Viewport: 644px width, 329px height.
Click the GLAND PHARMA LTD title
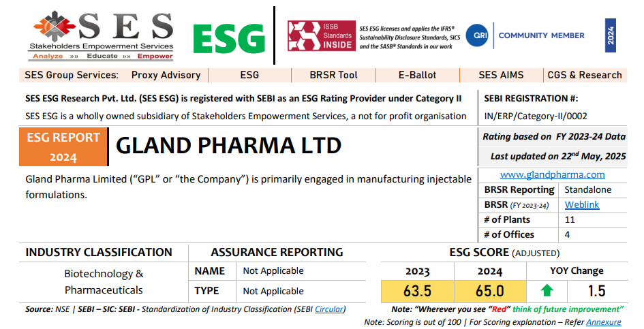[x=229, y=145]
